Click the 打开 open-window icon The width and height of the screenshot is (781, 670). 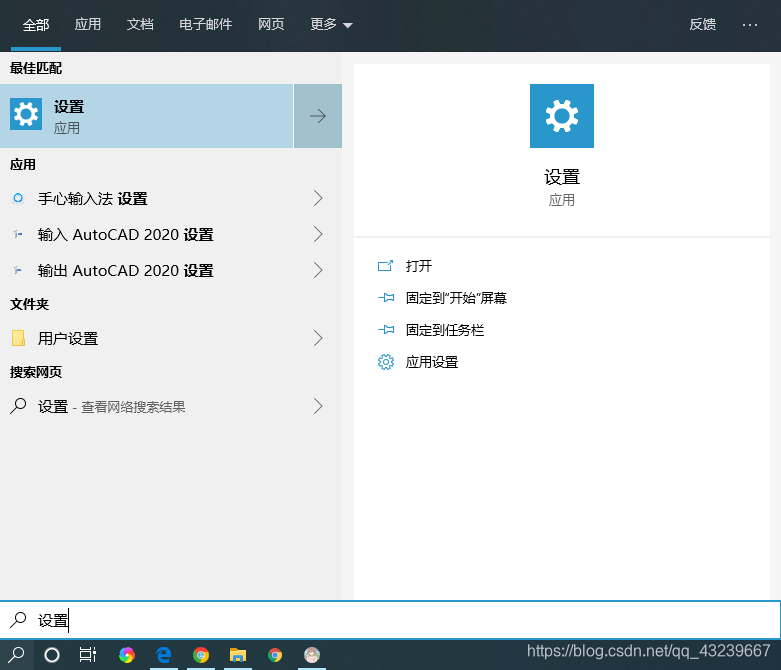(x=386, y=266)
